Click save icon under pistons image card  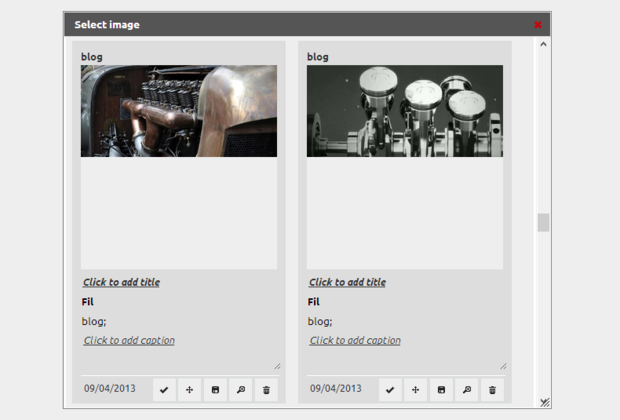[441, 390]
